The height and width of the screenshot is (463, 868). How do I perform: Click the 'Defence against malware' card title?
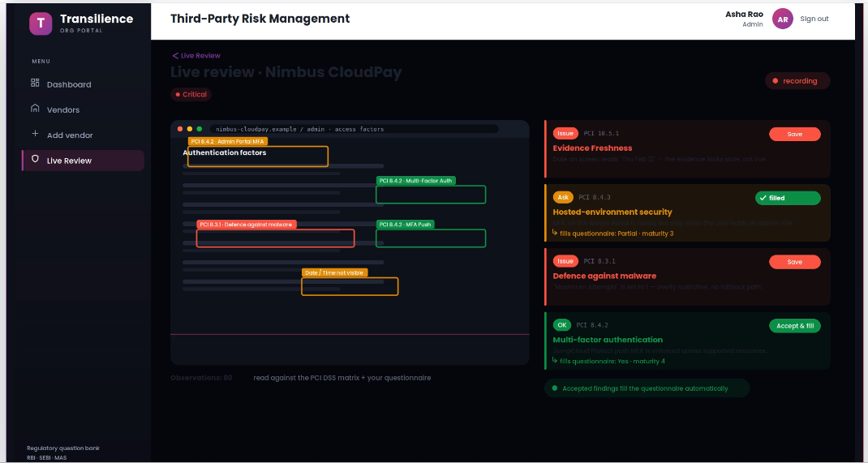pos(604,276)
